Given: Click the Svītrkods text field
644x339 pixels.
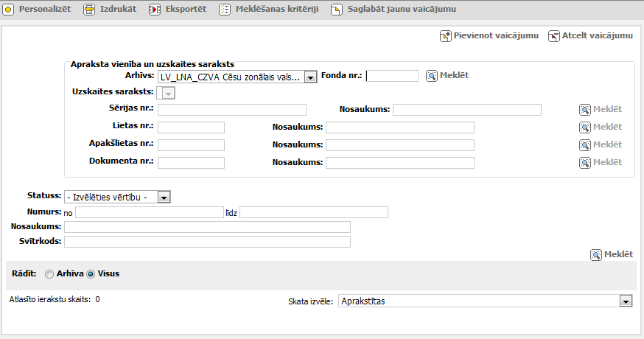Looking at the screenshot, I should 207,241.
